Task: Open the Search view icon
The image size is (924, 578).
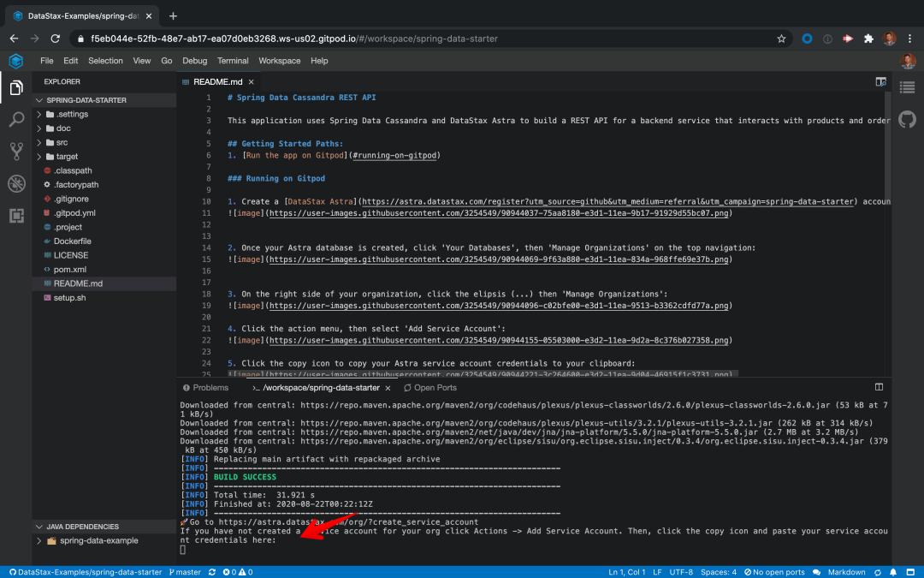Action: pyautogui.click(x=16, y=120)
